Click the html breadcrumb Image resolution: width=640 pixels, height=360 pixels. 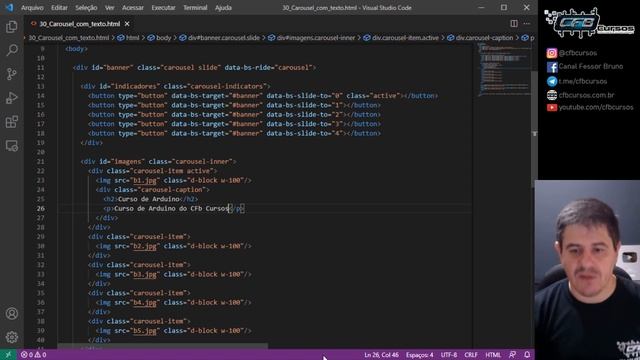pos(128,38)
